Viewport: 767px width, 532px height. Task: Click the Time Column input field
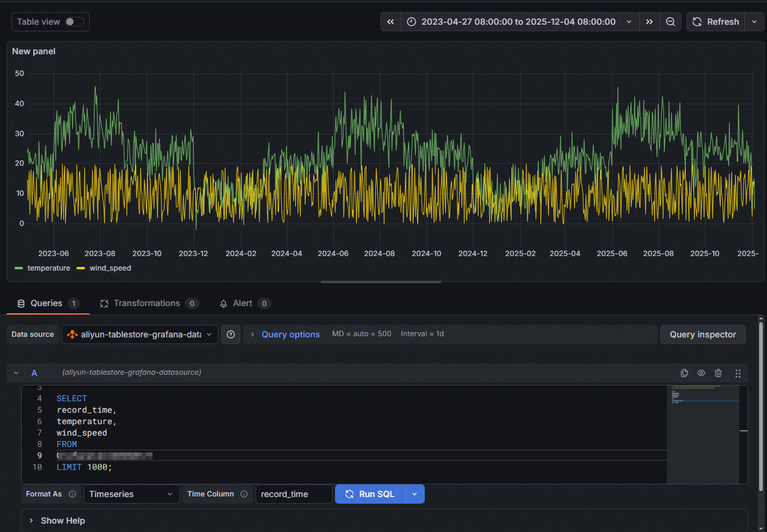(x=294, y=494)
